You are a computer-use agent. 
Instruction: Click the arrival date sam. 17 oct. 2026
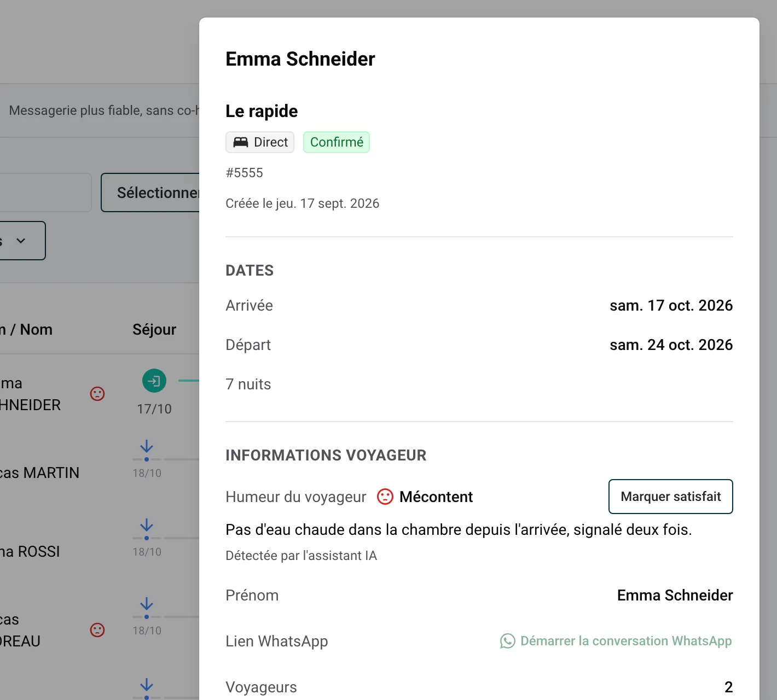click(x=671, y=305)
